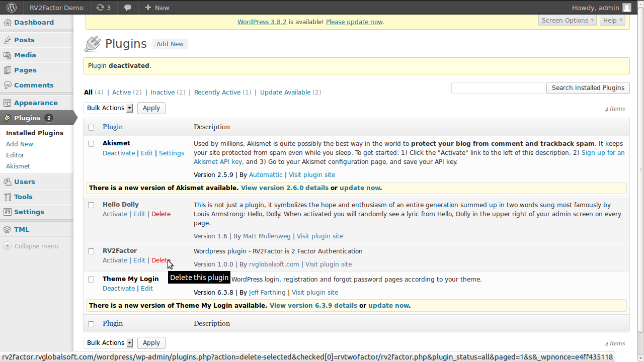Open the RV2Factor Demo site menu
This screenshot has width=644, height=362.
pyautogui.click(x=56, y=8)
